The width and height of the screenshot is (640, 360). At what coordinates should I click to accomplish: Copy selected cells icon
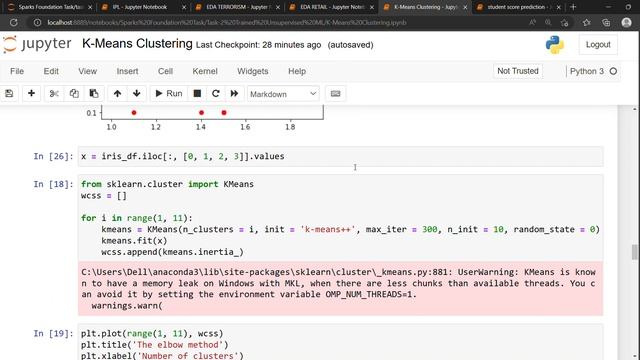point(74,93)
